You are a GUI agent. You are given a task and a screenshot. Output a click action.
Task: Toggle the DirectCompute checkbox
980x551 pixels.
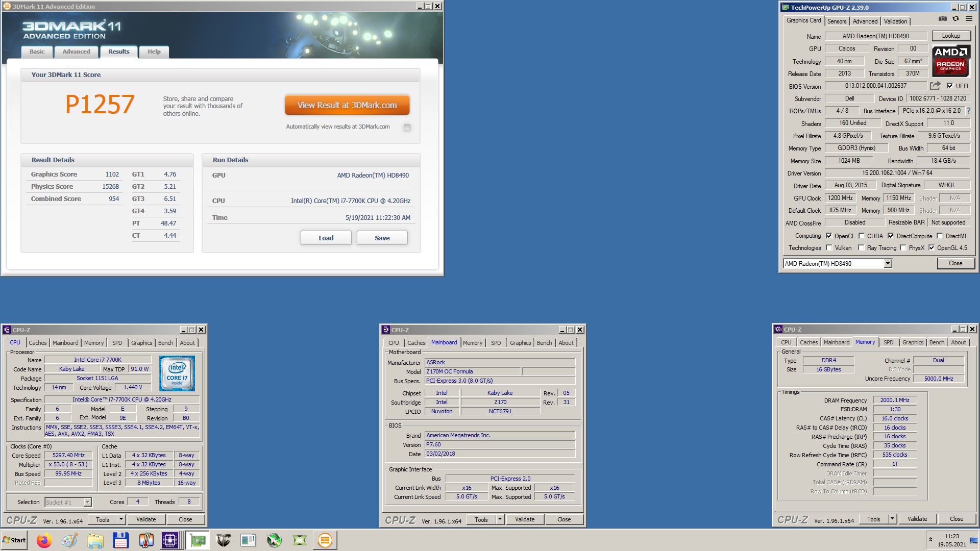[x=891, y=236]
